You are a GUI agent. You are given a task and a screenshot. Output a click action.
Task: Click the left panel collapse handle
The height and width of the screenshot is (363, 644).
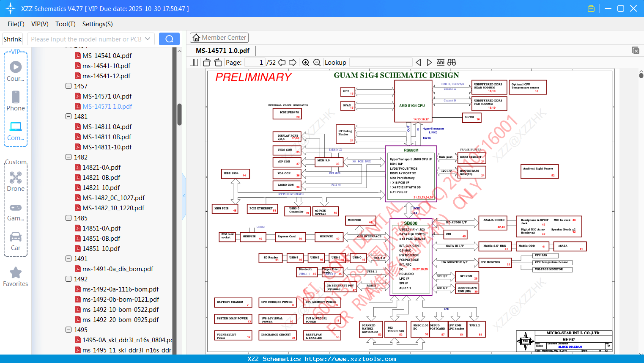click(x=184, y=195)
